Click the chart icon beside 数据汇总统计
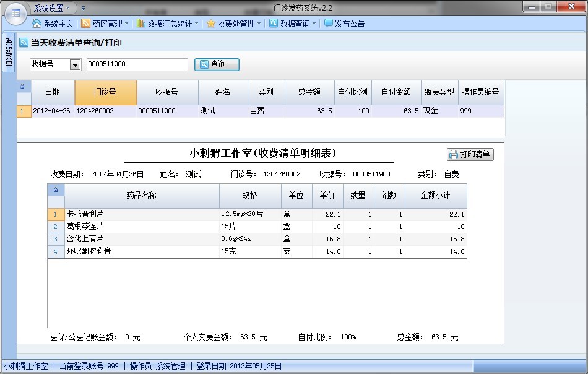The image size is (588, 374). click(141, 24)
